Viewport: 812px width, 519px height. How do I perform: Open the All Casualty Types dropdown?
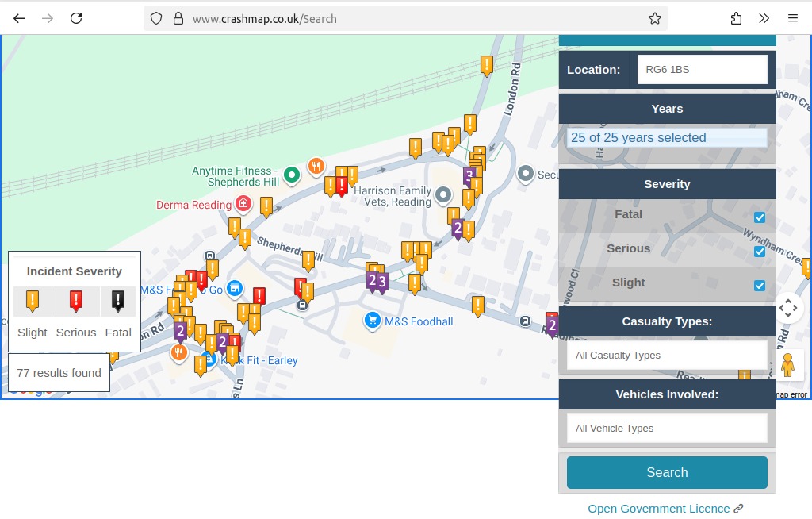[x=667, y=356]
